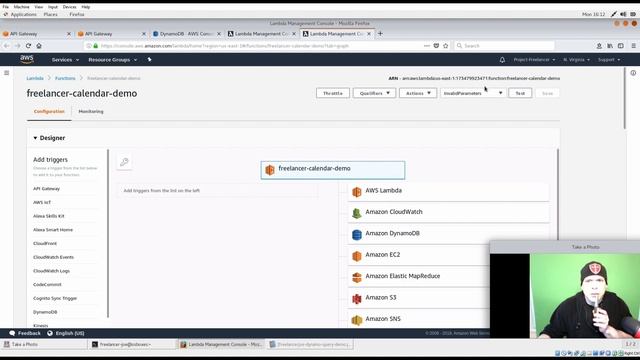Go to Firefox home page icon
The height and width of the screenshot is (360, 640).
tap(39, 46)
